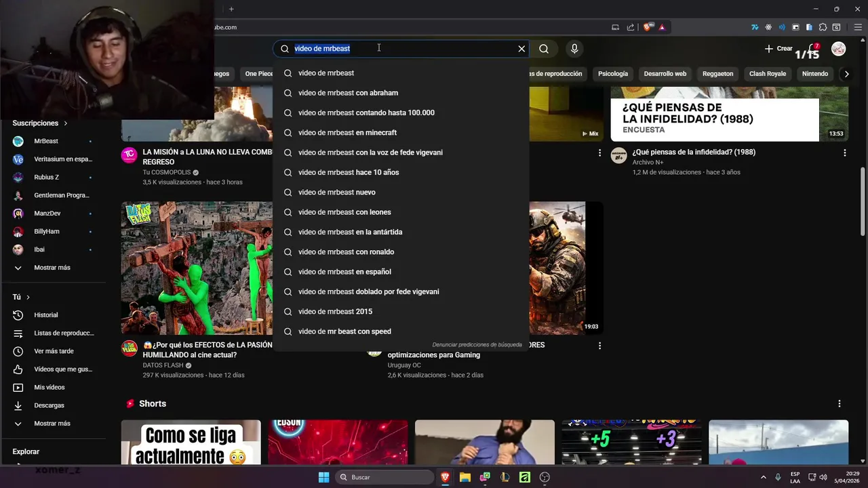The width and height of the screenshot is (868, 488).
Task: Open the Rubius Z subscription
Action: pyautogui.click(x=53, y=178)
